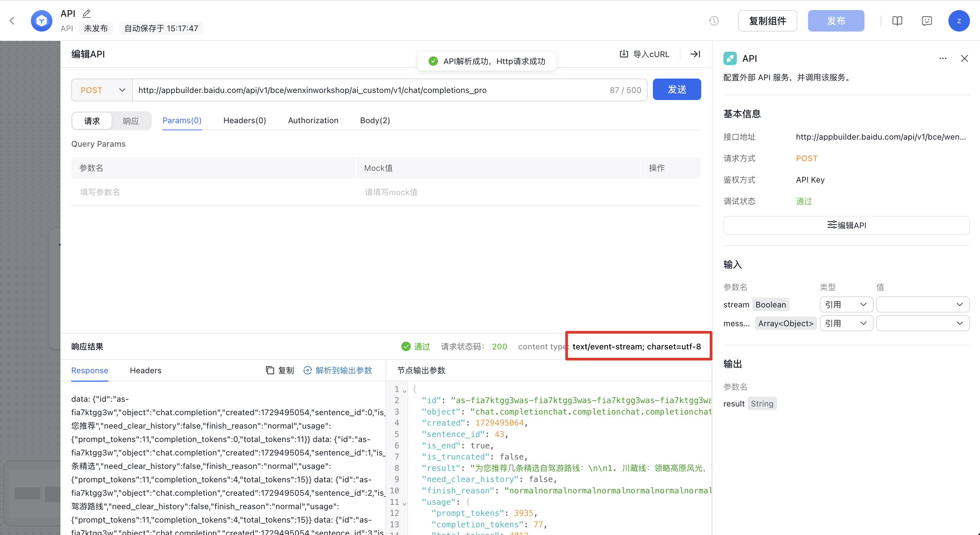The height and width of the screenshot is (535, 980).
Task: Open the API panel more options (…)
Action: [x=943, y=58]
